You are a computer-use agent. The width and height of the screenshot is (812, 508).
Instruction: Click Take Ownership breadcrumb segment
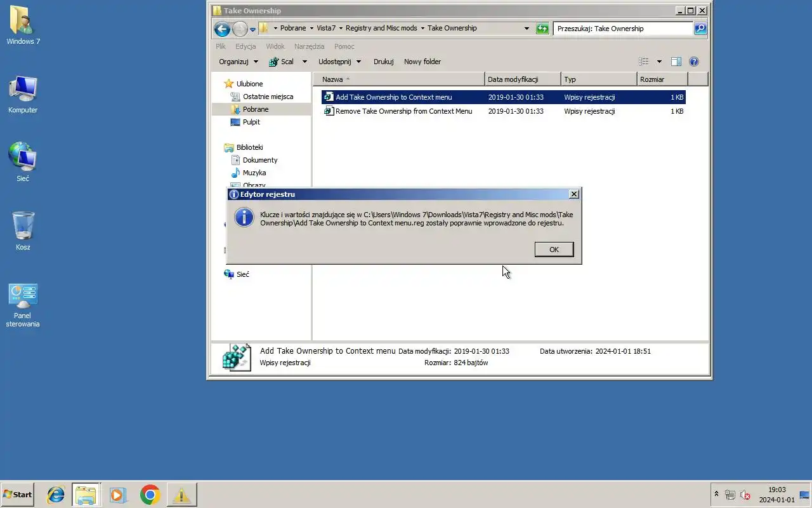point(452,28)
